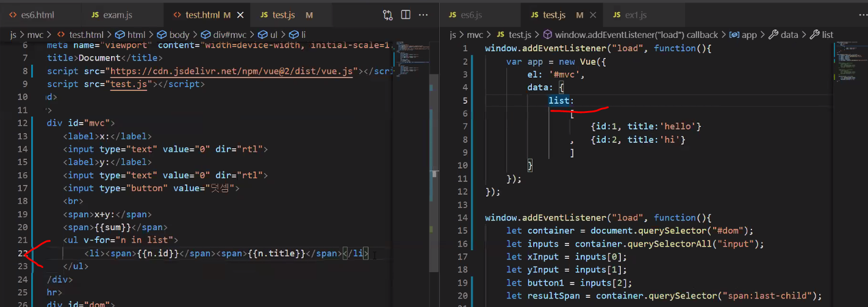Click the "data: {" line

point(546,87)
